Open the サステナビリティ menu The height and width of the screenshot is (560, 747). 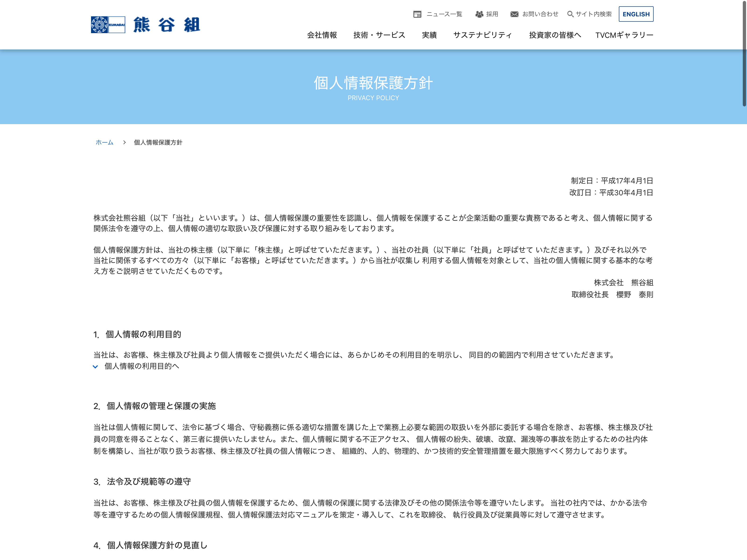[x=482, y=35]
